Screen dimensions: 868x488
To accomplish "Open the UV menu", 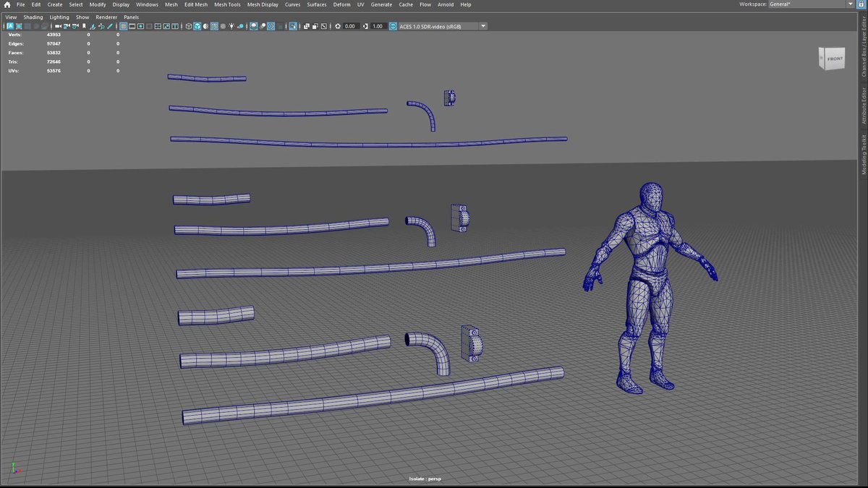I will click(x=360, y=4).
